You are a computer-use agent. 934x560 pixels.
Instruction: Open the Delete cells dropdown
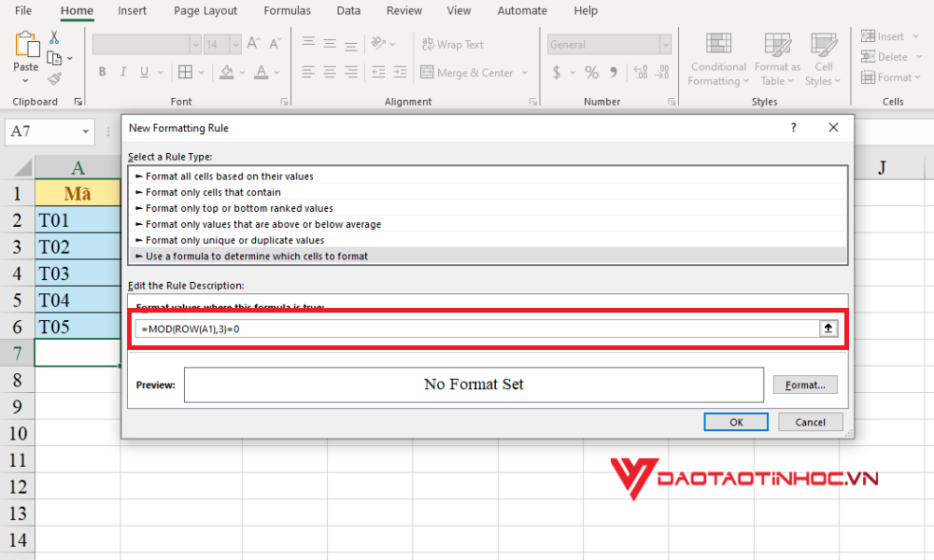click(919, 57)
